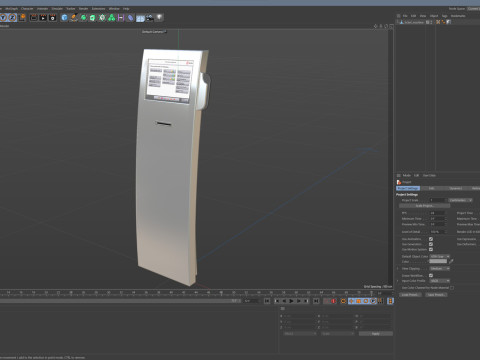Open the Project Scale units dropdown

click(460, 200)
